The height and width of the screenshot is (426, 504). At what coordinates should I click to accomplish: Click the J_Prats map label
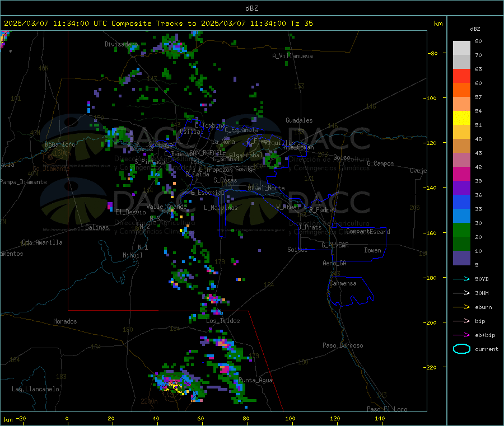(310, 227)
